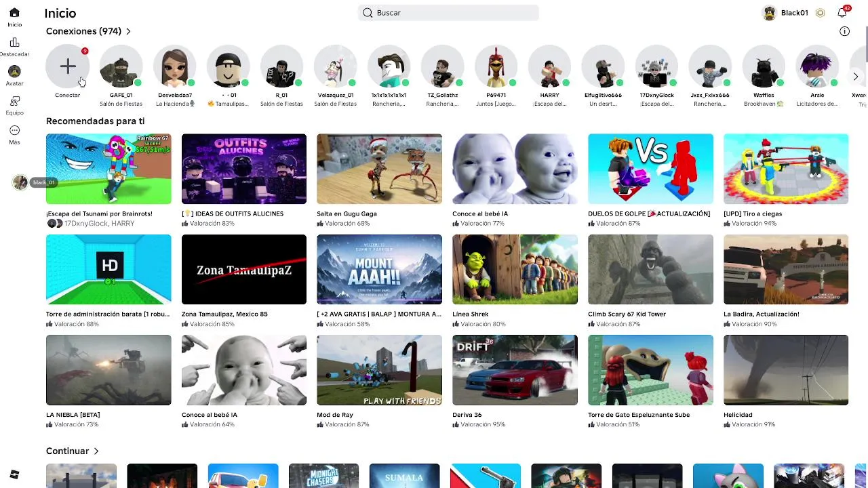Image resolution: width=868 pixels, height=488 pixels.
Task: Open the Mount AAAH!! game thumbnail
Action: [379, 270]
